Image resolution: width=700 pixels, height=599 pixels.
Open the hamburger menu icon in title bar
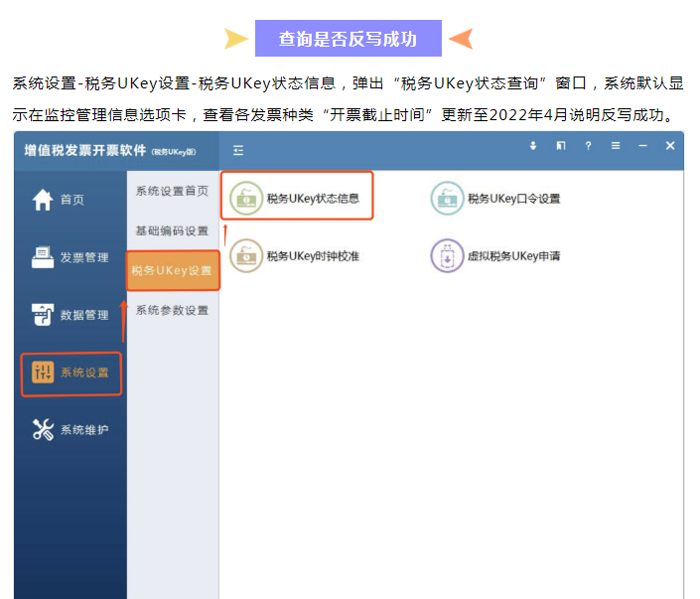(616, 146)
